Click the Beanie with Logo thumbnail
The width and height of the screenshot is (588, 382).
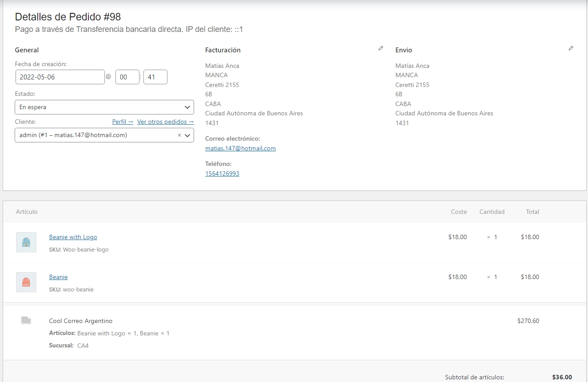[x=26, y=242]
